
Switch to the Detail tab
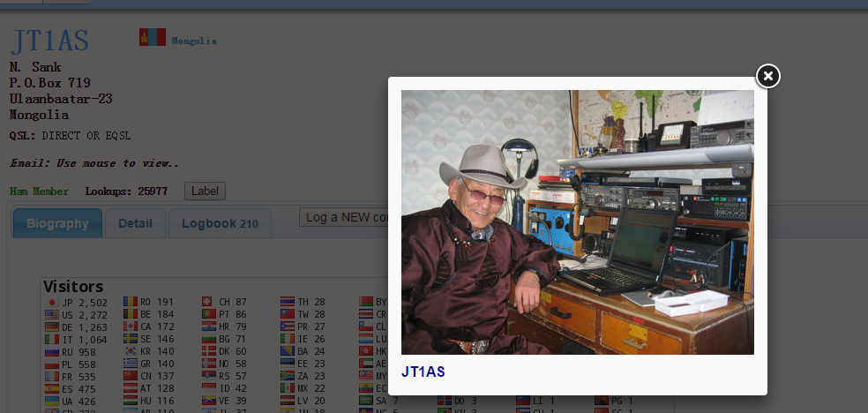[135, 223]
